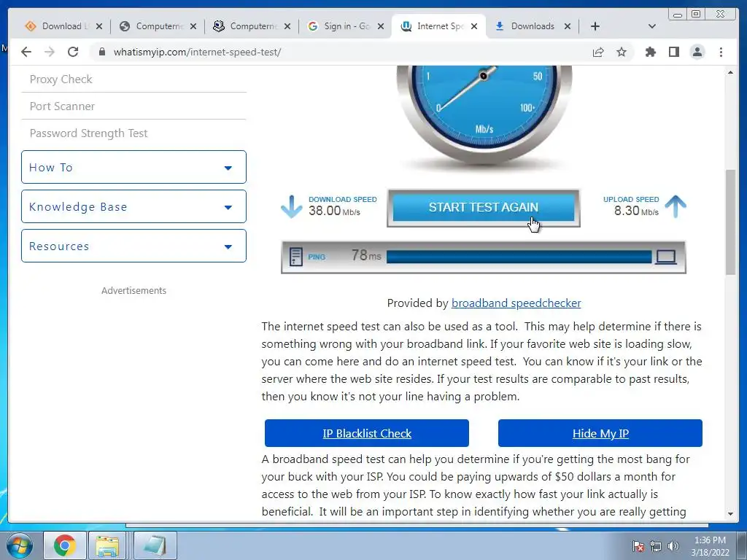Click the Chrome taskbar icon
The image size is (747, 560).
click(65, 545)
